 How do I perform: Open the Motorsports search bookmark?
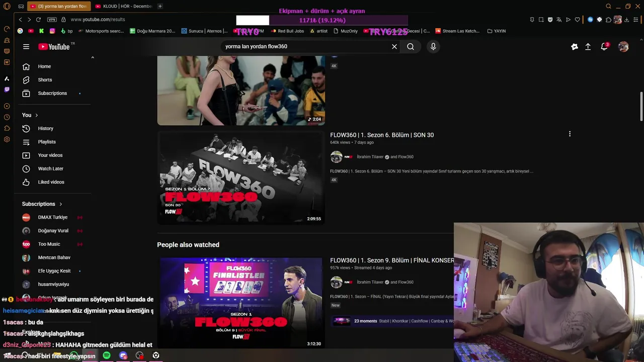pyautogui.click(x=101, y=31)
